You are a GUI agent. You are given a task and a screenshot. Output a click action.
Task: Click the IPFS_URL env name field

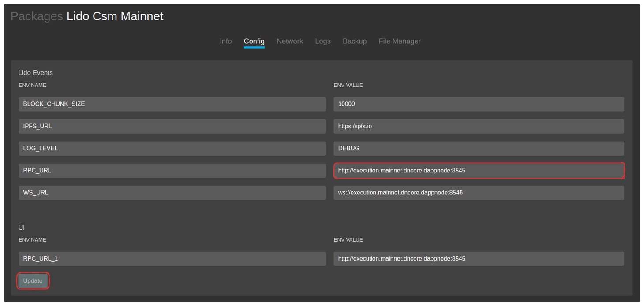172,126
